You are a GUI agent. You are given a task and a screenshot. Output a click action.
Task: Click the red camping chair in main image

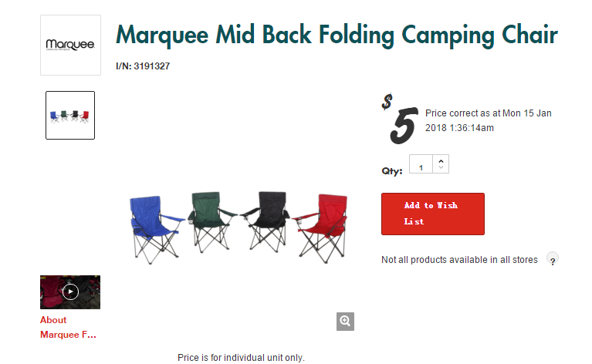321,228
